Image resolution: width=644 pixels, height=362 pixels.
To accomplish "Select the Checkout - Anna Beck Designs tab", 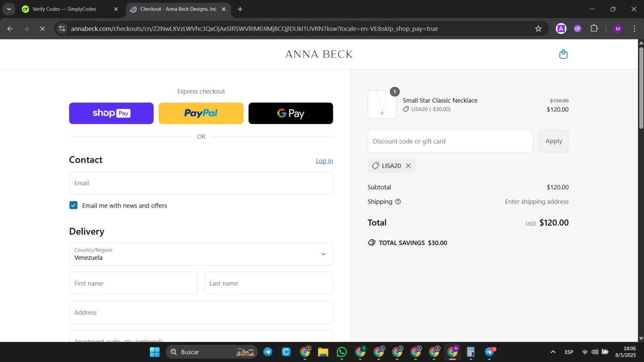I will [x=178, y=9].
